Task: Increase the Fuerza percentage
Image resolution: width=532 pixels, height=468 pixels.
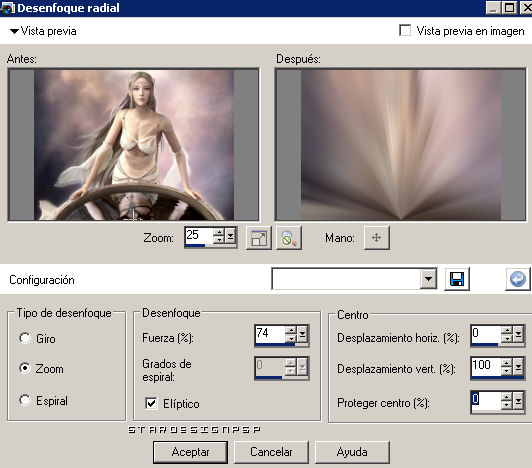Action: [291, 330]
